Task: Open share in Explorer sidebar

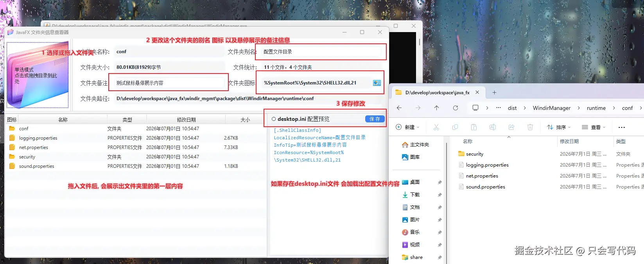Action: [x=412, y=257]
